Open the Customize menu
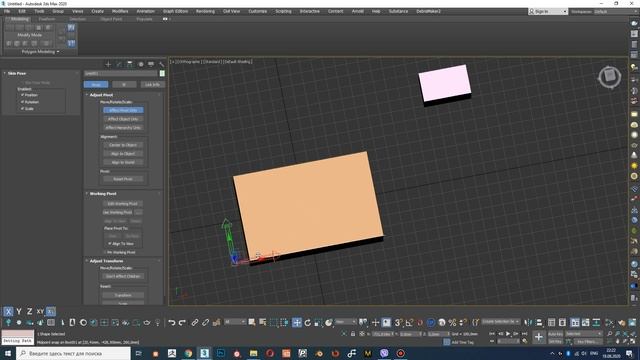 coord(258,11)
